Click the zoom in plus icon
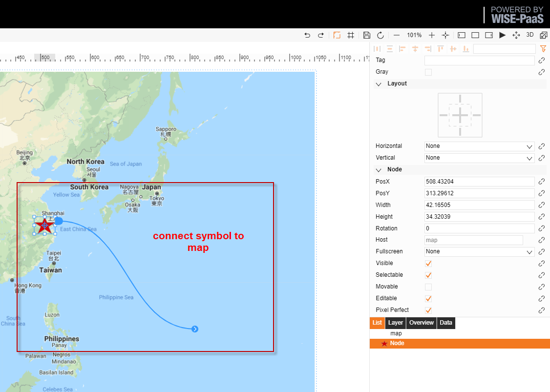 pos(432,35)
